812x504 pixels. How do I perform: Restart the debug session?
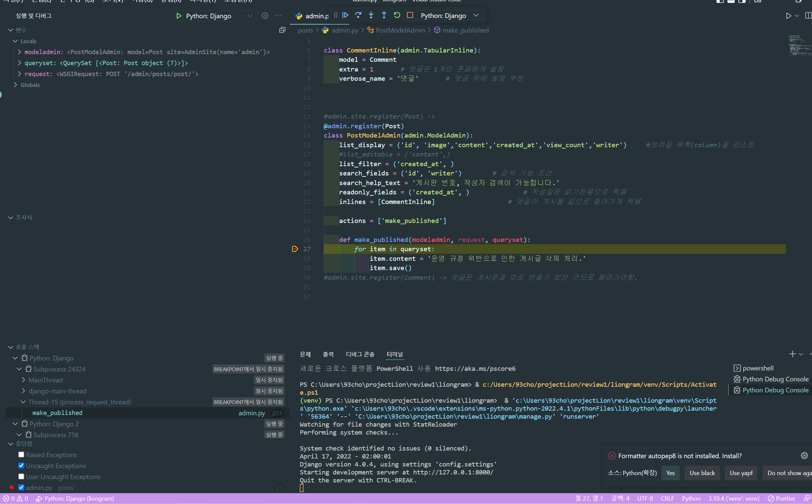[397, 15]
